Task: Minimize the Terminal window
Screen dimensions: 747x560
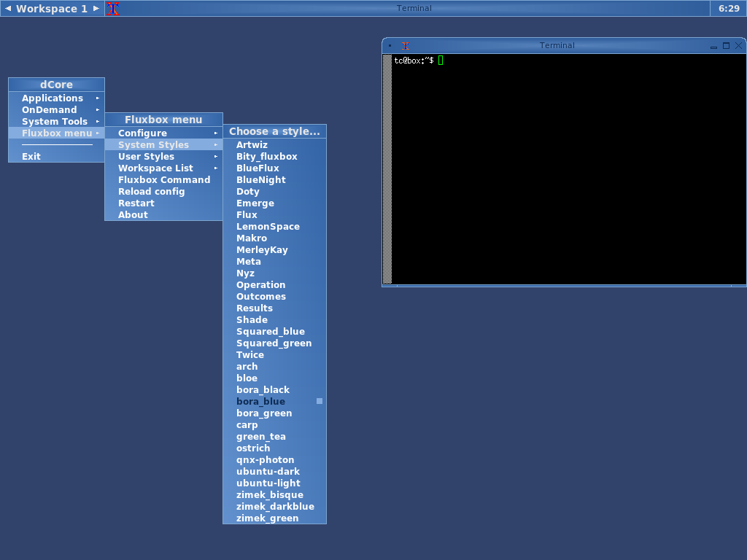Action: point(714,46)
